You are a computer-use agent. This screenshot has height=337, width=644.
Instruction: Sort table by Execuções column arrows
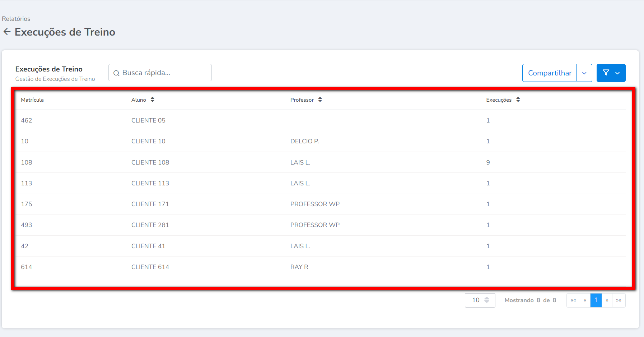(518, 100)
